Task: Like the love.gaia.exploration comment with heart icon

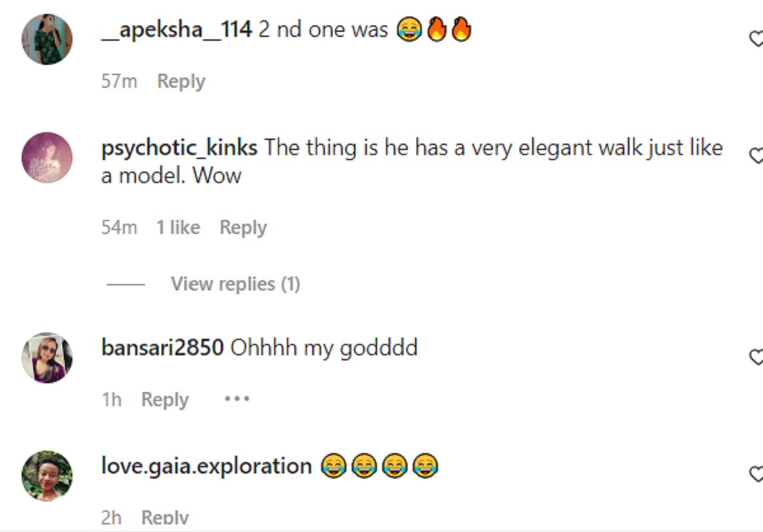Action: click(756, 474)
